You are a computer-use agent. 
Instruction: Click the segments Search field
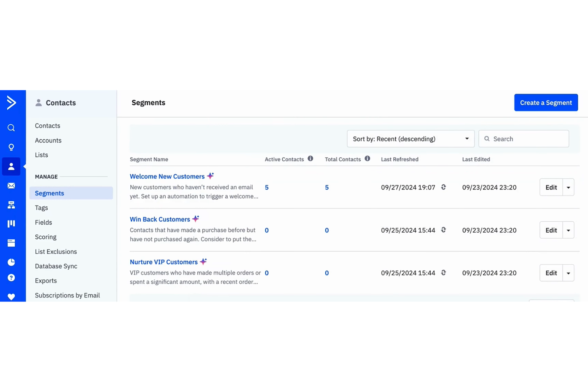pos(524,139)
